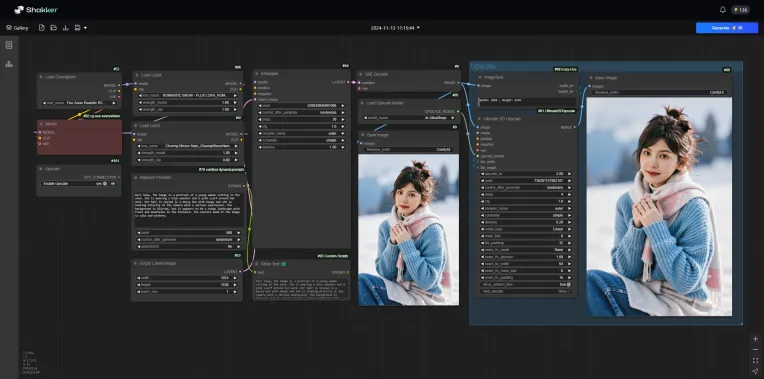Click tile_padding row in Ultimate SD Upscale
This screenshot has width=764, height=379.
[x=526, y=243]
